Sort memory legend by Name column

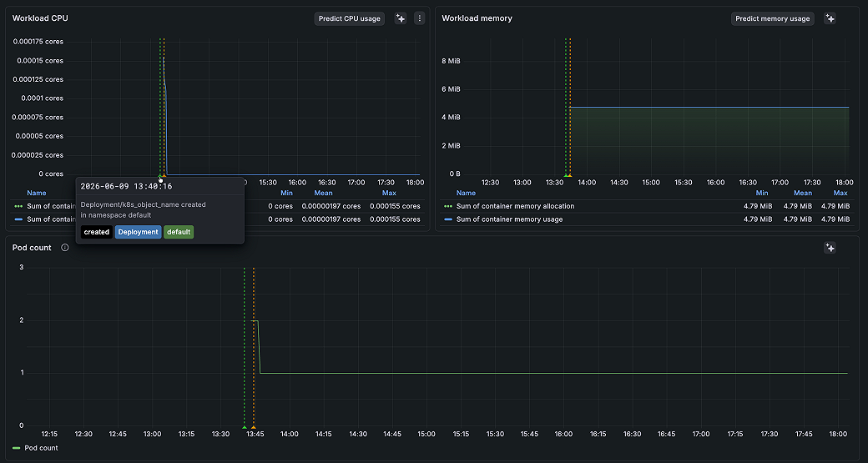[x=466, y=193]
